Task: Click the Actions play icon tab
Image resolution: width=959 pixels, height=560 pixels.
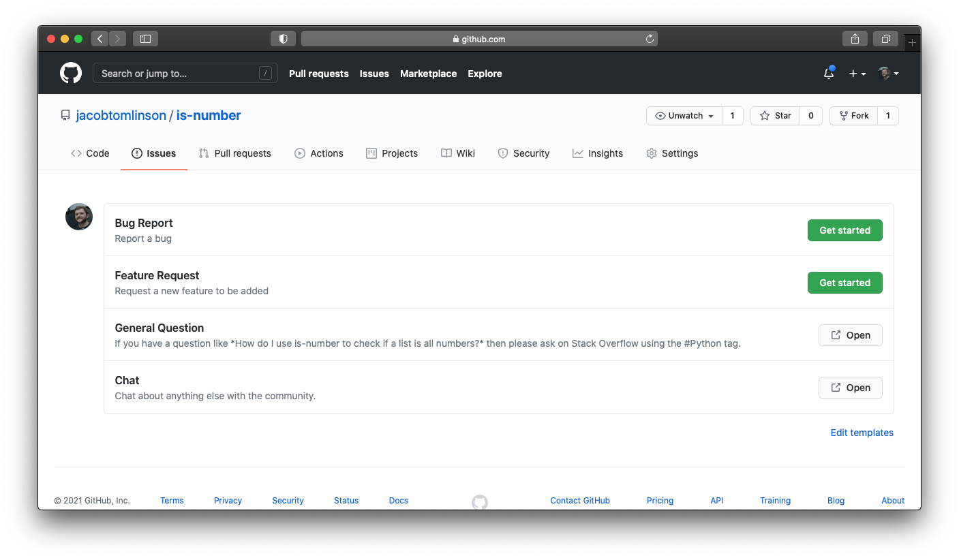Action: [299, 153]
